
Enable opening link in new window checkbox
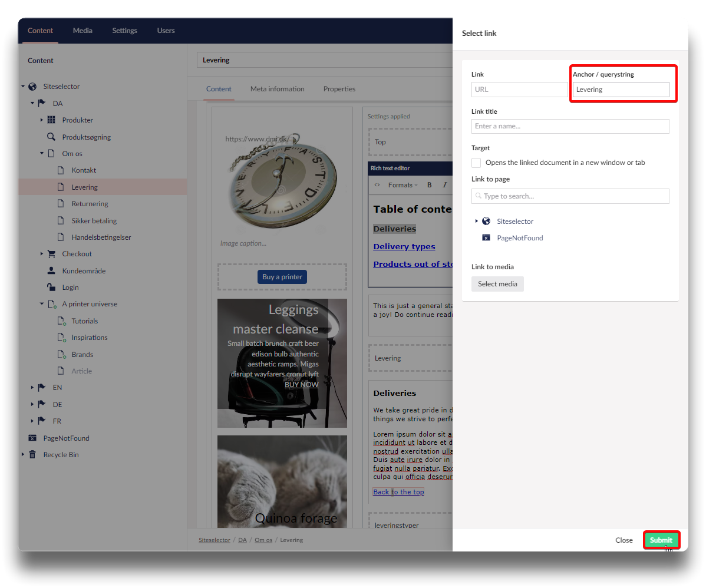coord(476,163)
